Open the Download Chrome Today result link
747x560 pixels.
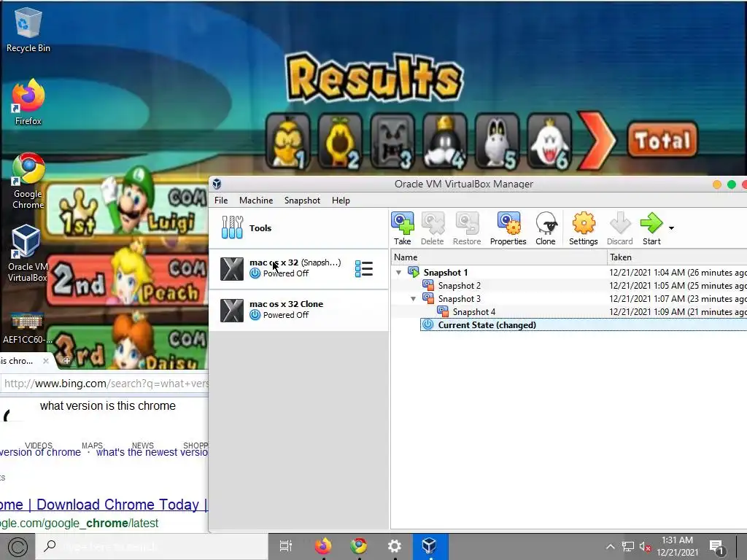(x=104, y=505)
